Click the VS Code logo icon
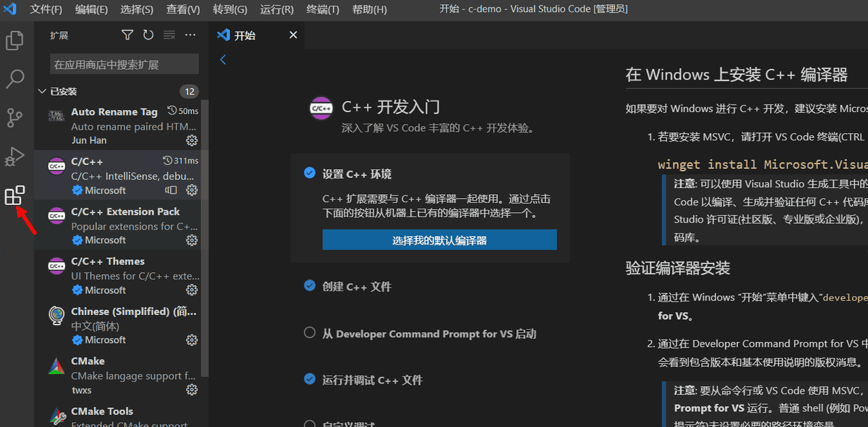The width and height of the screenshot is (868, 427). click(x=9, y=10)
